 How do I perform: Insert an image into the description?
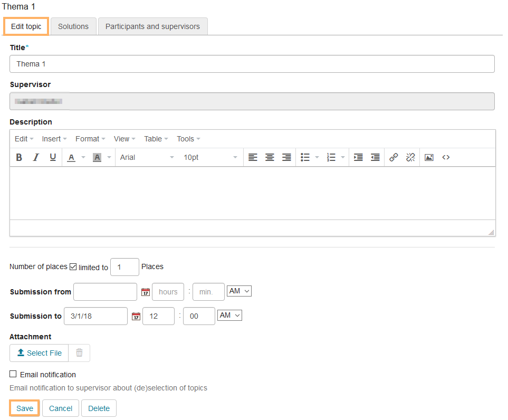click(429, 157)
